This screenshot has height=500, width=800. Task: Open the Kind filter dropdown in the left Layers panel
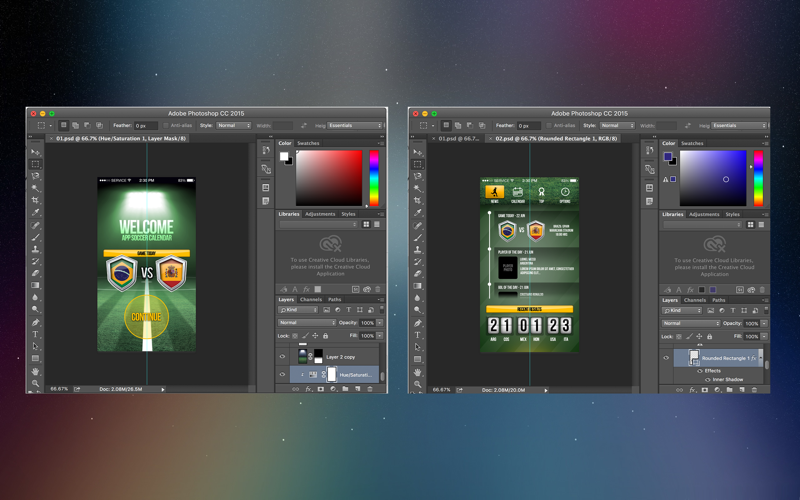click(298, 310)
